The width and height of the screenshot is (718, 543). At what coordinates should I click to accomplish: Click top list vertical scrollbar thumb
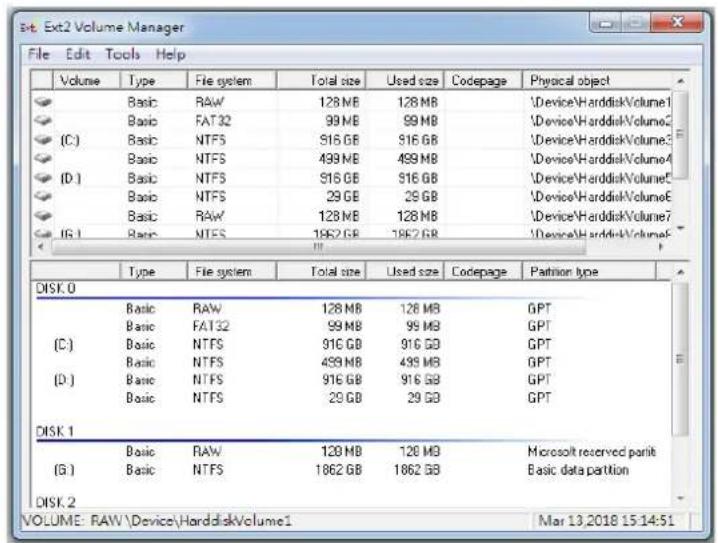(x=680, y=134)
